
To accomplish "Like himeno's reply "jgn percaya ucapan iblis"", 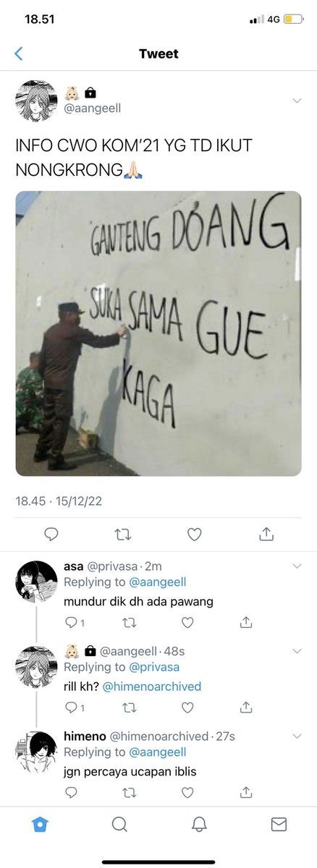I will click(x=187, y=793).
